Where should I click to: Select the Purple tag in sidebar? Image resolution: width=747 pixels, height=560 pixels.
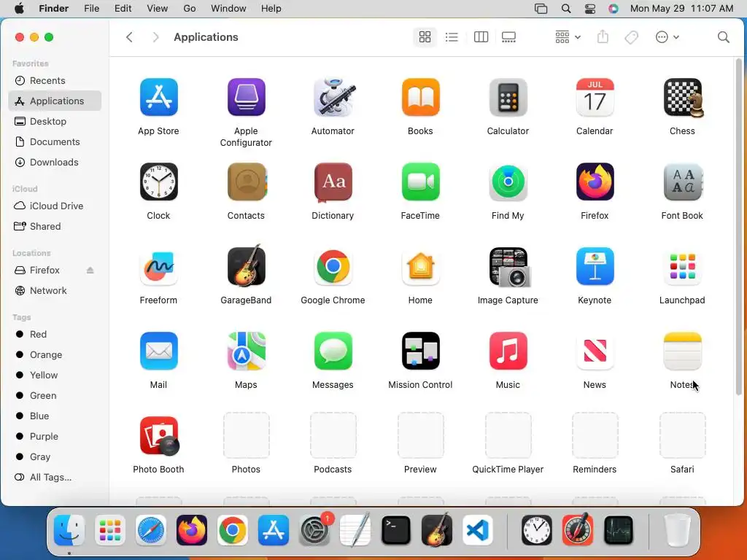coord(55,436)
